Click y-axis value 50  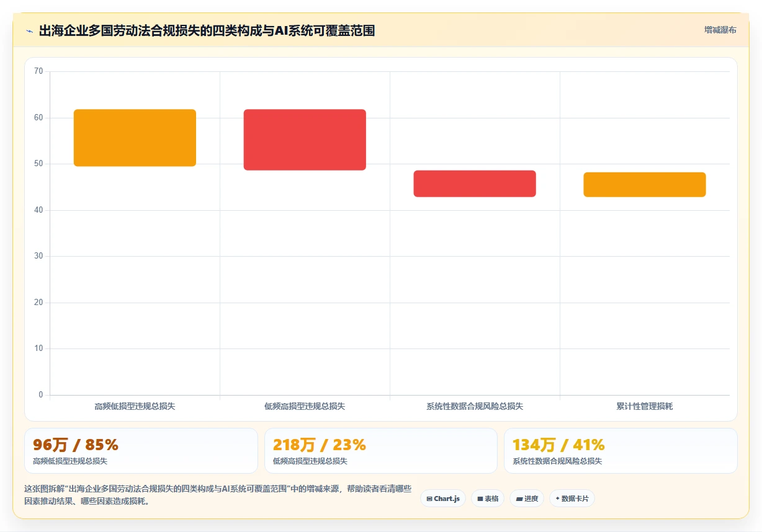[x=38, y=164]
